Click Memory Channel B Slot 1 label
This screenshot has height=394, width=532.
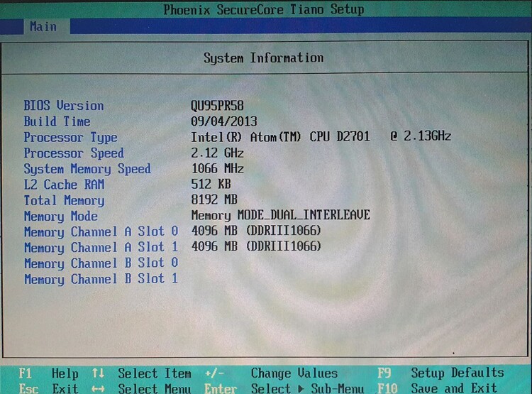tap(101, 279)
